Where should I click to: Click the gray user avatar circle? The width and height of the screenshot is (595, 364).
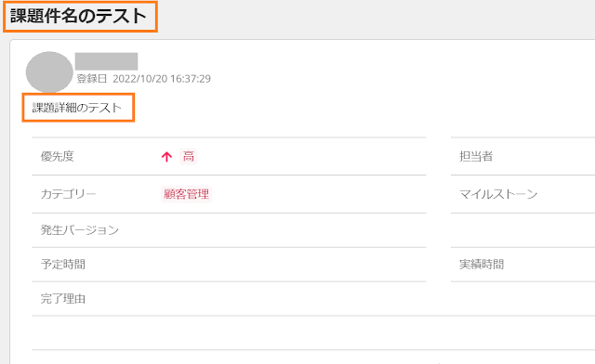tap(49, 72)
